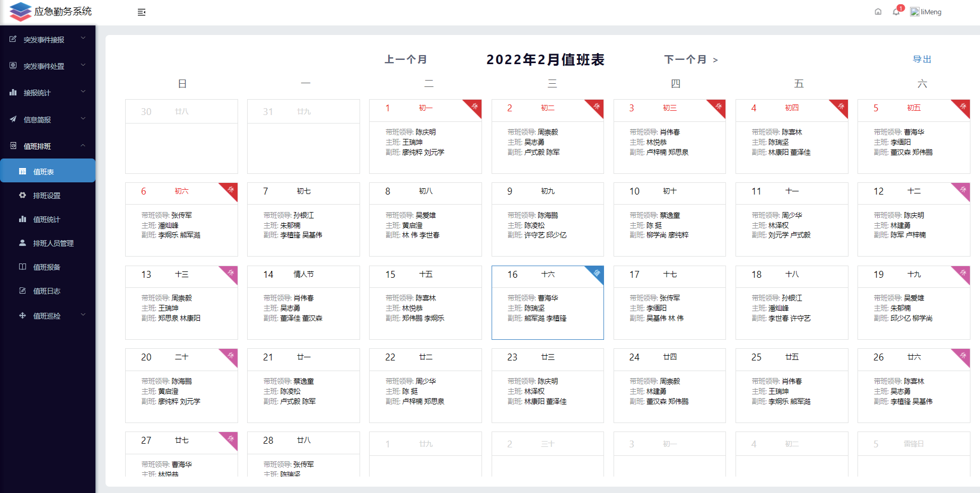Collapse the 值班排班 menu section
980x493 pixels.
pos(48,146)
